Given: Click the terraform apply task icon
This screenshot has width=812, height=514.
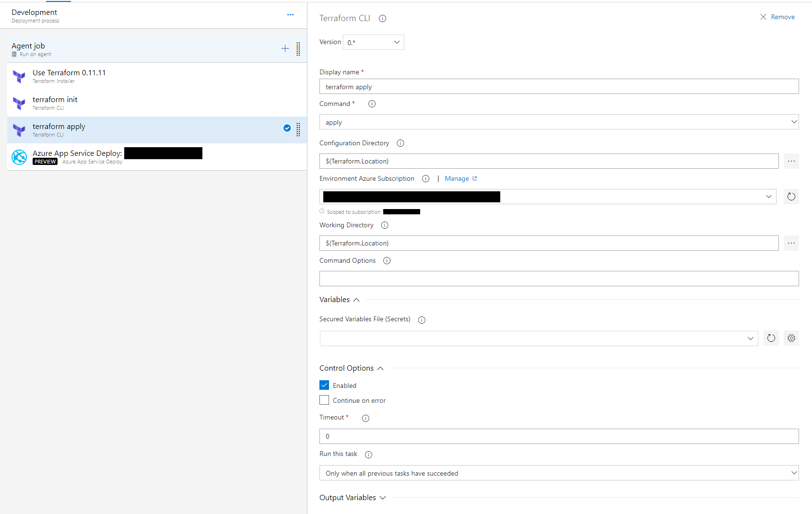Looking at the screenshot, I should click(19, 130).
